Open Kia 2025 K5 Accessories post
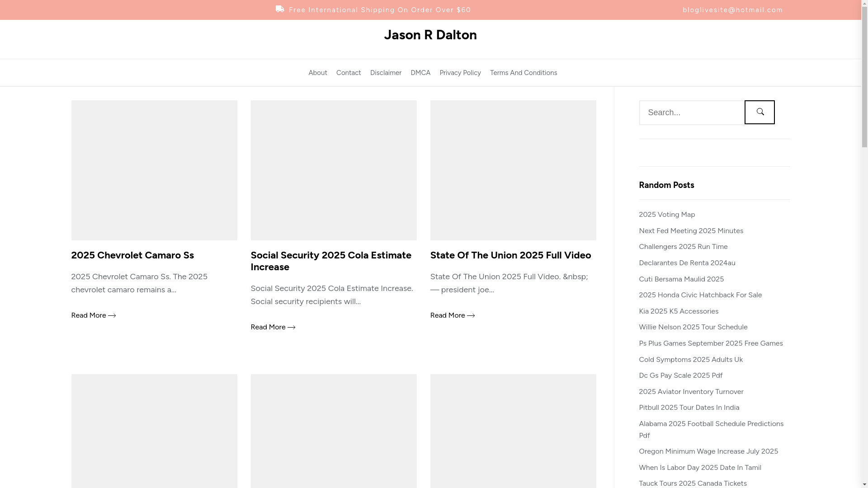 [679, 311]
